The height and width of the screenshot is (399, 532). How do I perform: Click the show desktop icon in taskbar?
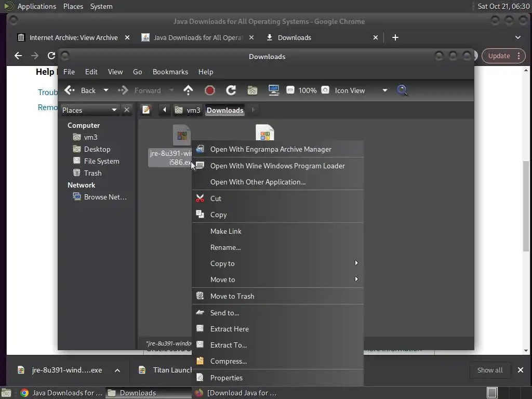coord(6,393)
